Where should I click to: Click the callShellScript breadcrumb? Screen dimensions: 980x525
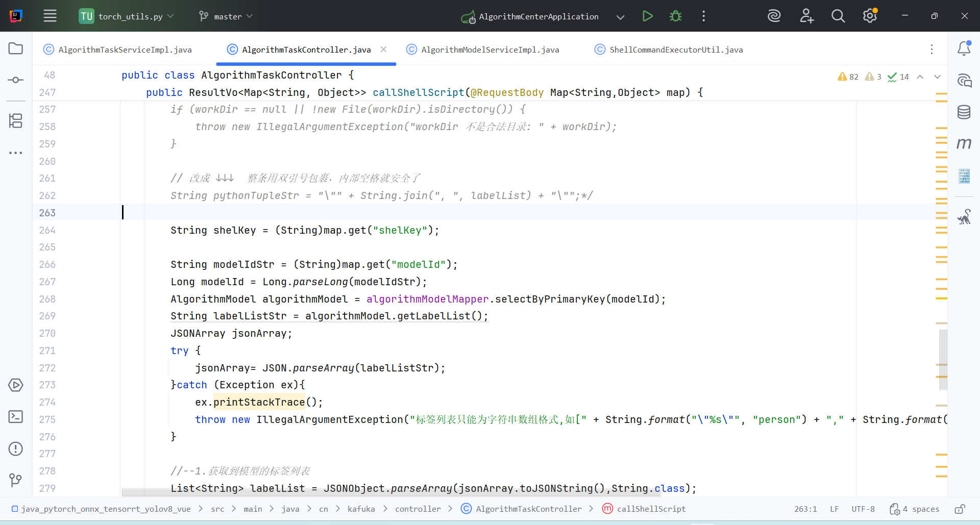[x=644, y=509]
